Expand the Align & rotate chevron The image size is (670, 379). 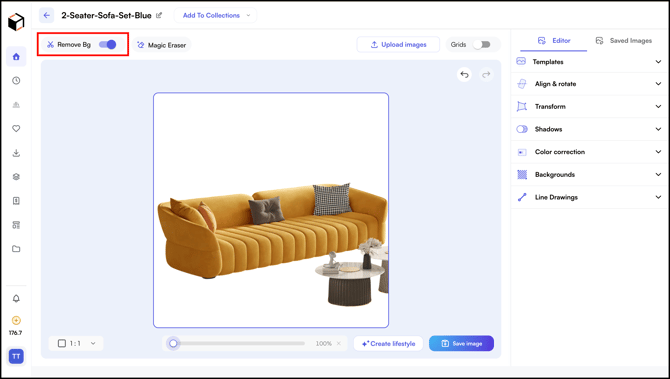point(658,84)
